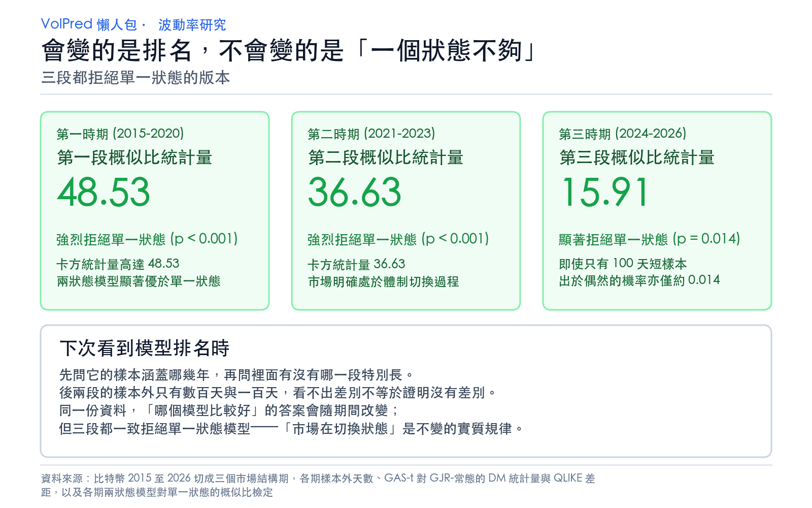The image size is (812, 508).
Task: Click the text '卡方統計量 36.63'
Action: pyautogui.click(x=356, y=264)
